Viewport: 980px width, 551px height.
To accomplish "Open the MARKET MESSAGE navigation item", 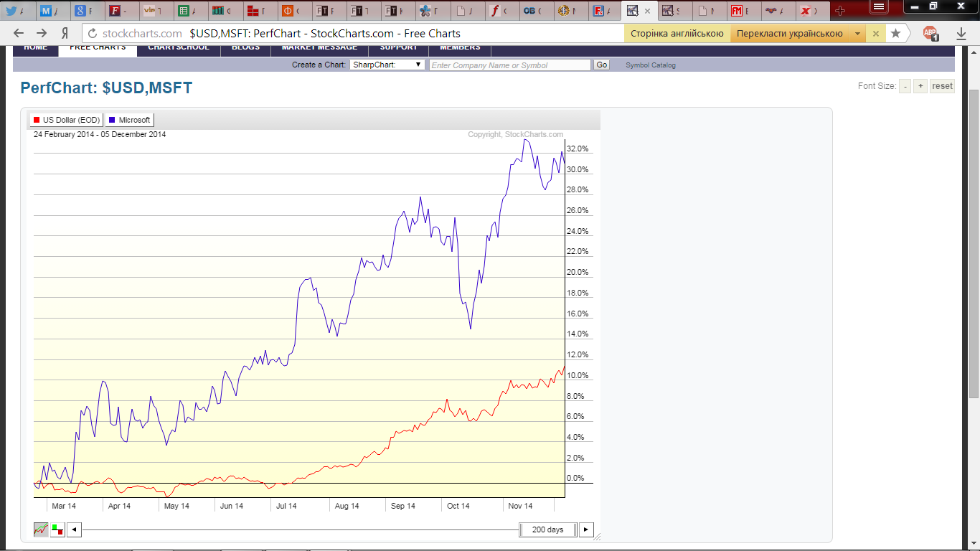I will click(319, 48).
